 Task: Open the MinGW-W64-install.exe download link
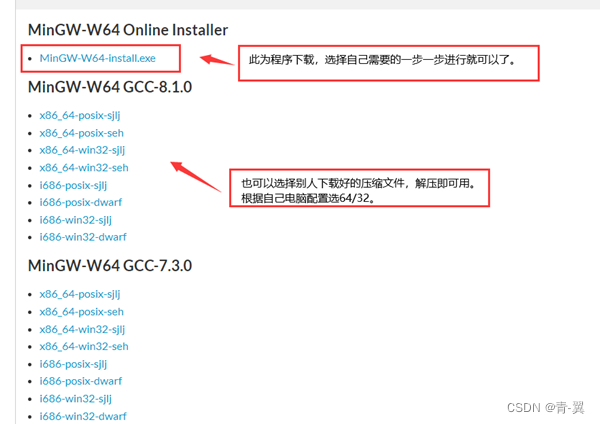(98, 58)
